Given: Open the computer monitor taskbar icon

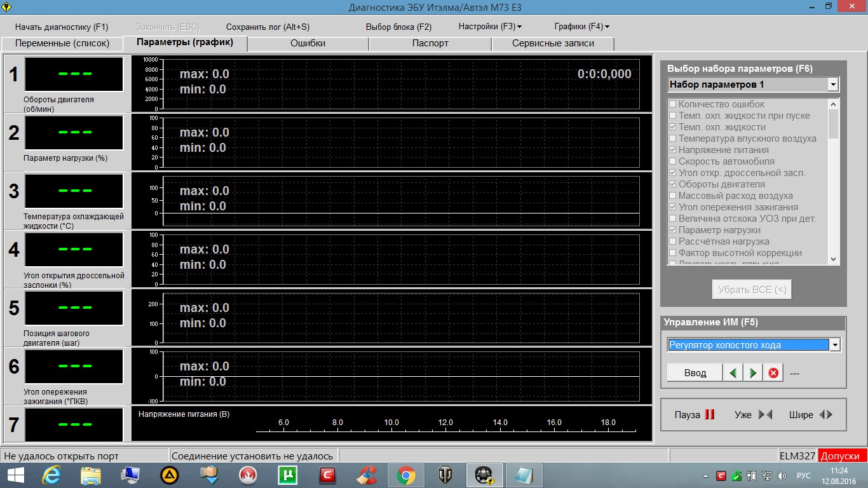Looking at the screenshot, I should click(x=130, y=475).
